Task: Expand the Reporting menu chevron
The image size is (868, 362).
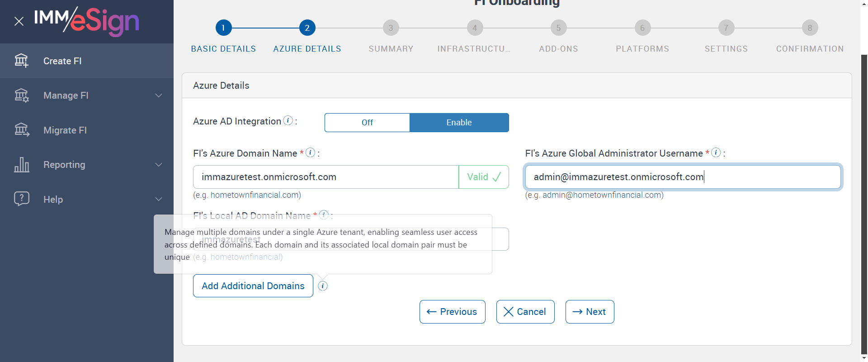Action: tap(159, 165)
